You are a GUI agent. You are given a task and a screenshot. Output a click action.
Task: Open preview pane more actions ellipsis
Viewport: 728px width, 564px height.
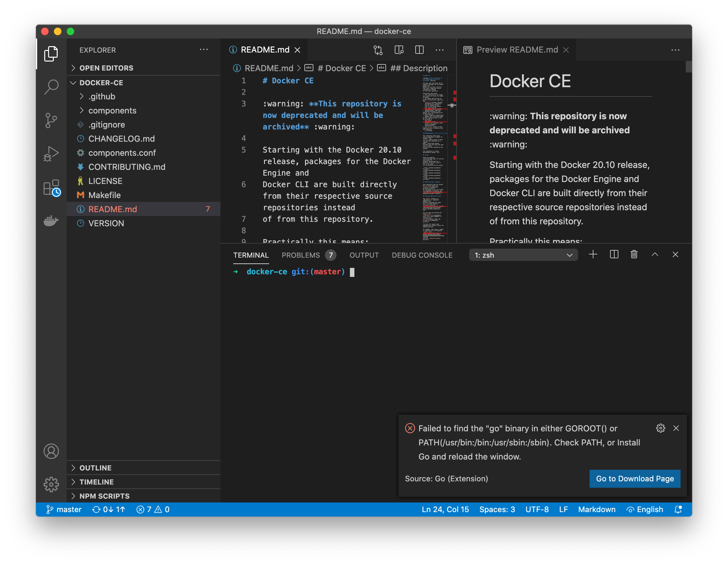point(675,50)
